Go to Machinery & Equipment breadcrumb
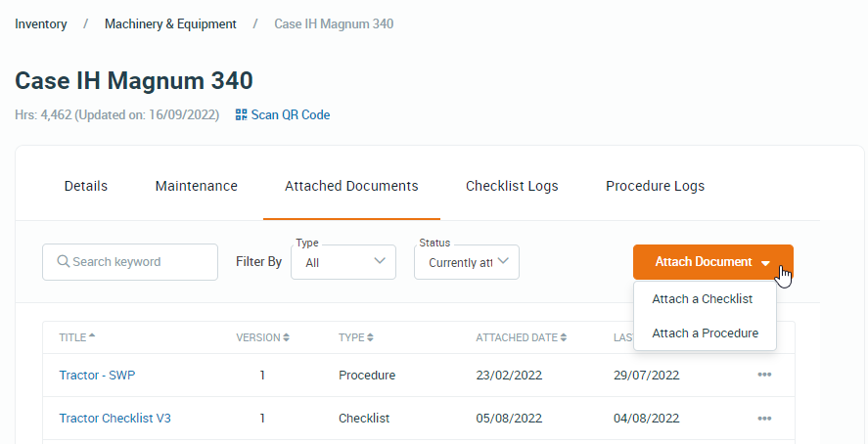Image resolution: width=868 pixels, height=444 pixels. [170, 23]
